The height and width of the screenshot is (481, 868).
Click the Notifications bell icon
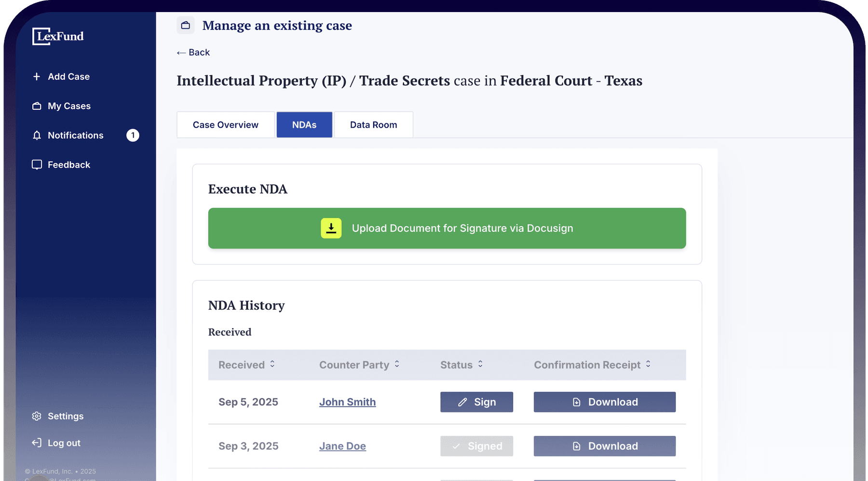point(37,135)
